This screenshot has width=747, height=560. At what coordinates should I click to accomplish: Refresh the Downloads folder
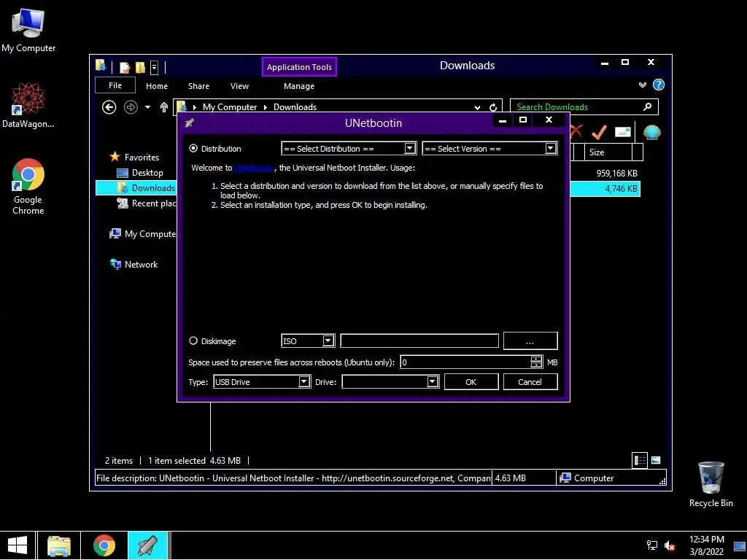point(493,108)
